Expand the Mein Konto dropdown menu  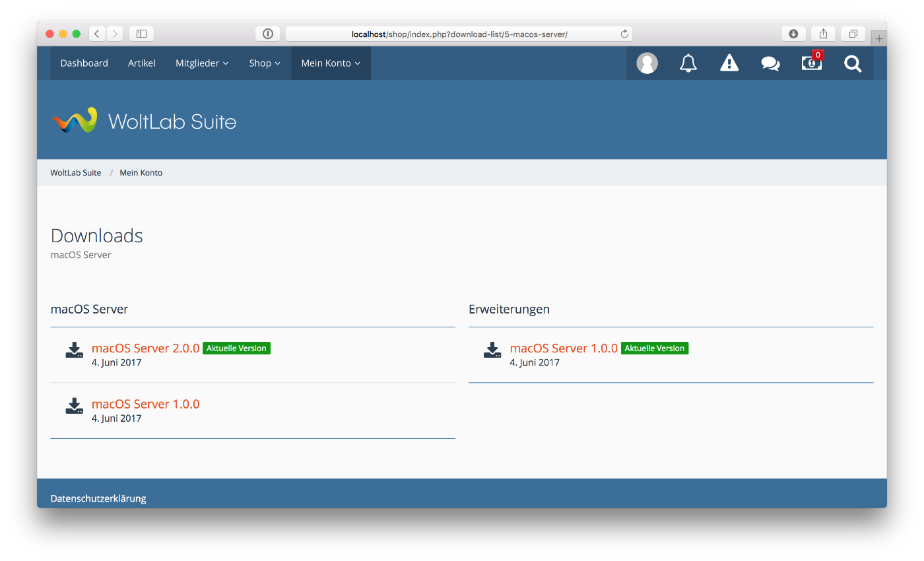click(x=331, y=63)
